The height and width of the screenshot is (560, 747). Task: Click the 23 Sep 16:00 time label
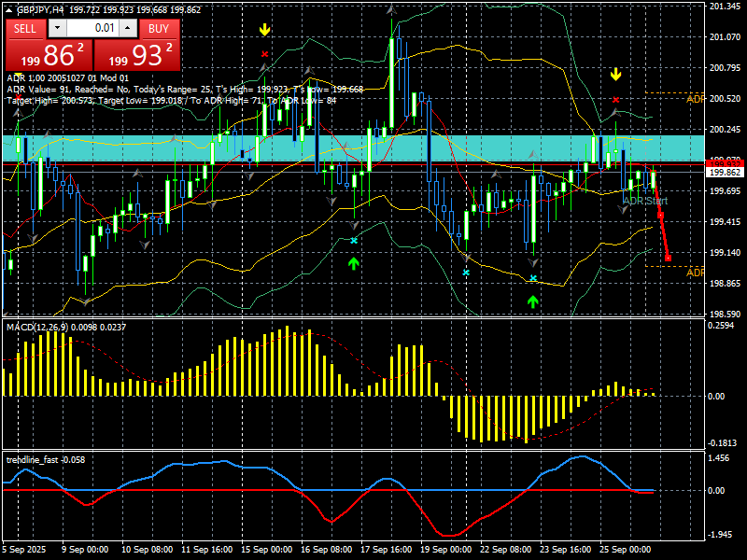tap(566, 550)
